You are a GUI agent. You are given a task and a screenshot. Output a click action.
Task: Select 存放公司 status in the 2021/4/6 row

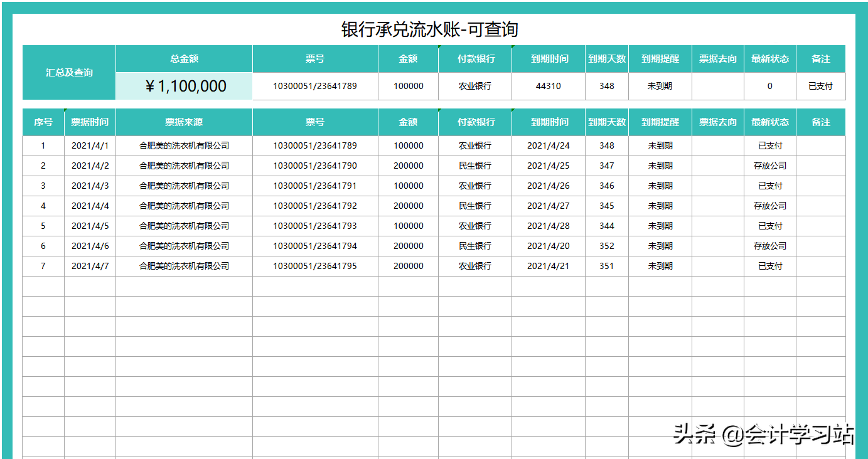click(770, 246)
